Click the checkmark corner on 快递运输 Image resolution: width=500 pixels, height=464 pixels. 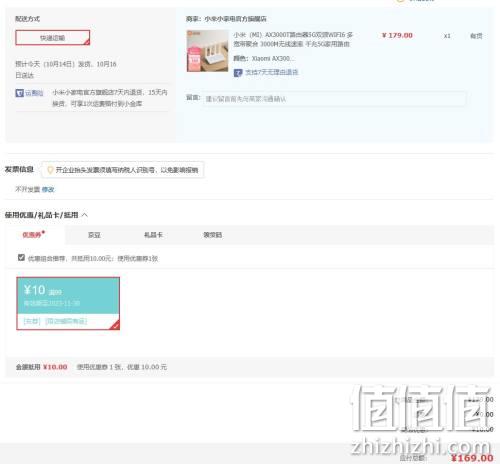tap(87, 42)
